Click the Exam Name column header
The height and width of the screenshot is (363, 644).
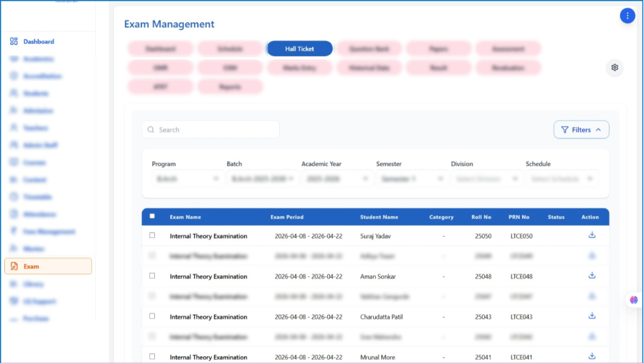click(185, 217)
